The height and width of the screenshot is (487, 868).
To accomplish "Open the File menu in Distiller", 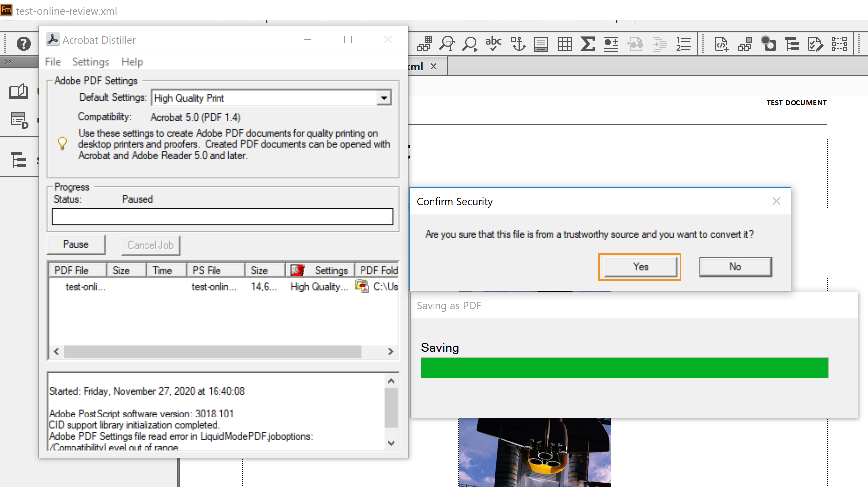I will coord(53,62).
